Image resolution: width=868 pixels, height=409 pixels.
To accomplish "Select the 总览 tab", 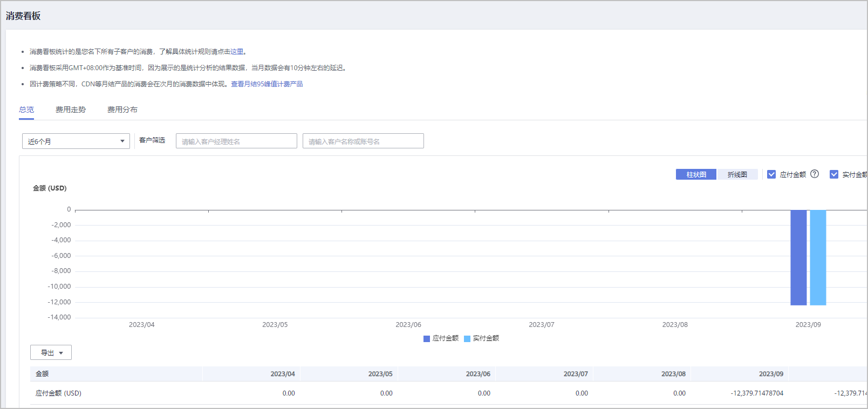I will click(26, 110).
